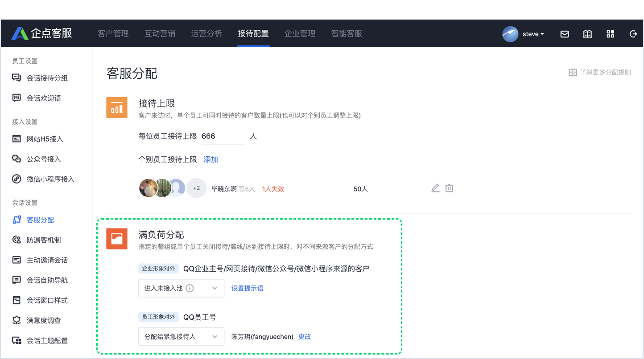This screenshot has width=644, height=359.
Task: Click the 员工形象对外 tag
Action: (x=158, y=317)
